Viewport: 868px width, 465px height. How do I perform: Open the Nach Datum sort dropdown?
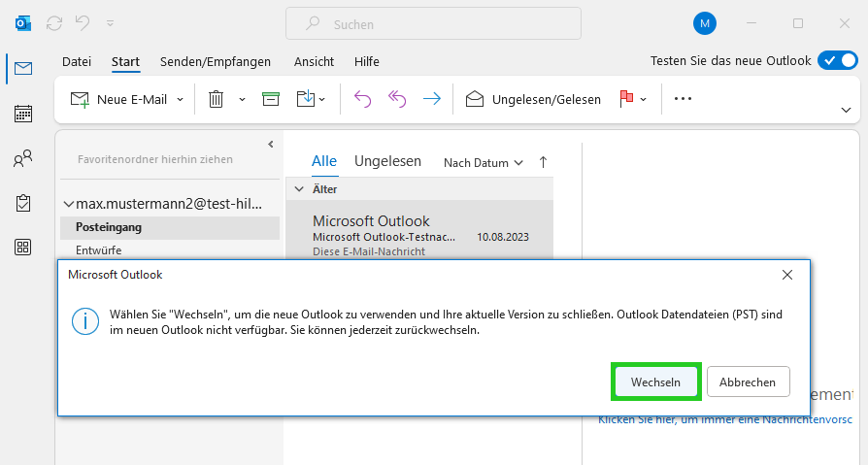(x=484, y=163)
